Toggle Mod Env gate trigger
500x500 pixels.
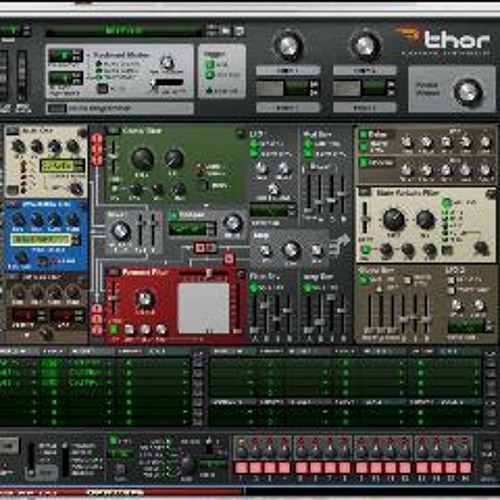[x=308, y=144]
